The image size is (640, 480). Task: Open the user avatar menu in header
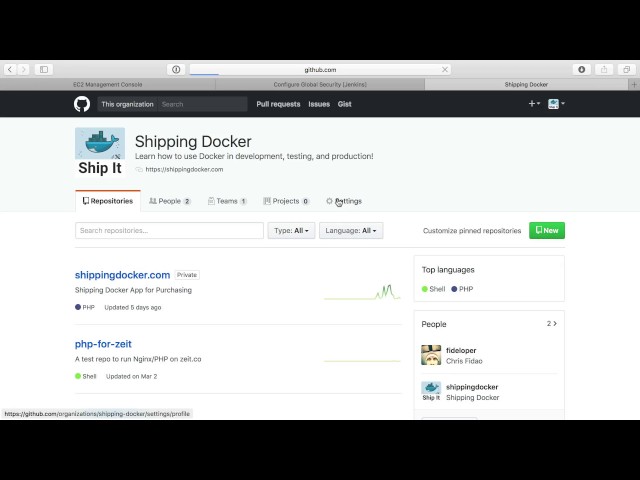[556, 104]
